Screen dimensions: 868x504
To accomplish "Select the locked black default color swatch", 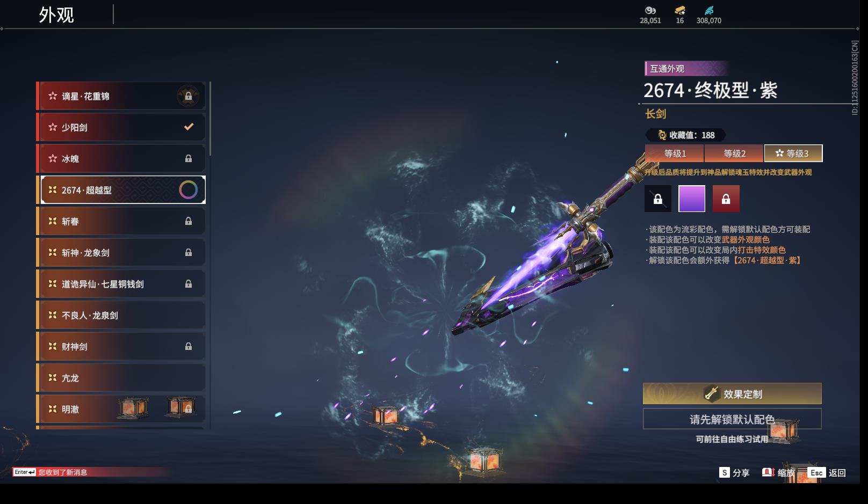I will pyautogui.click(x=658, y=199).
